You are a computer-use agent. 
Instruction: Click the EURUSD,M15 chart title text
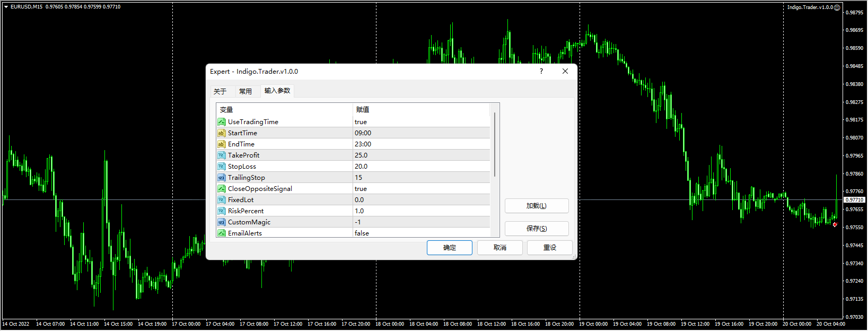(27, 7)
